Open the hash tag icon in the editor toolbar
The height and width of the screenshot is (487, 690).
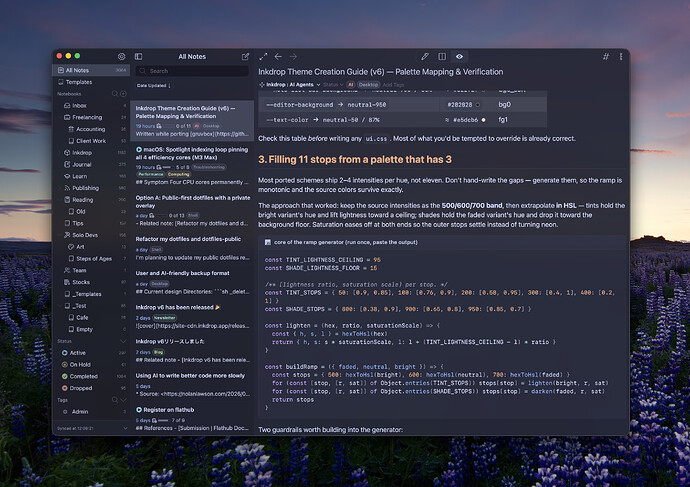(x=606, y=56)
